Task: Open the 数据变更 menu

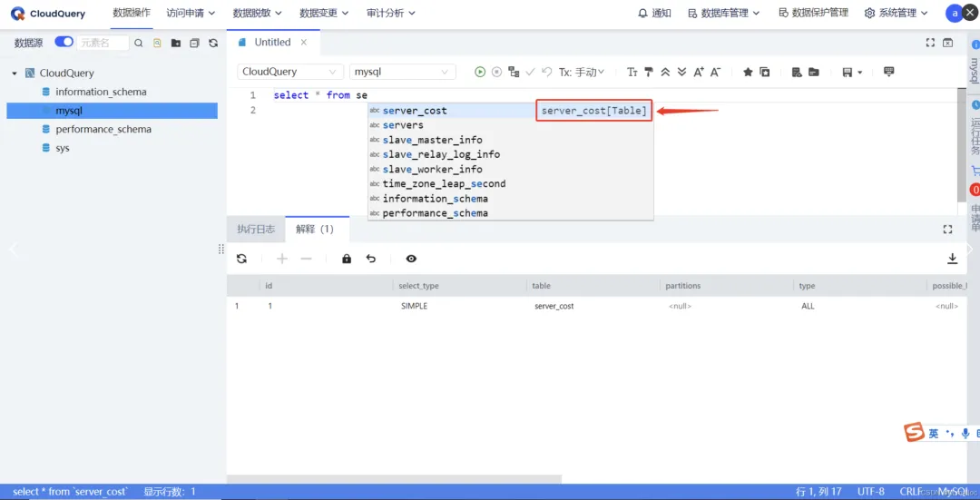Action: [324, 13]
